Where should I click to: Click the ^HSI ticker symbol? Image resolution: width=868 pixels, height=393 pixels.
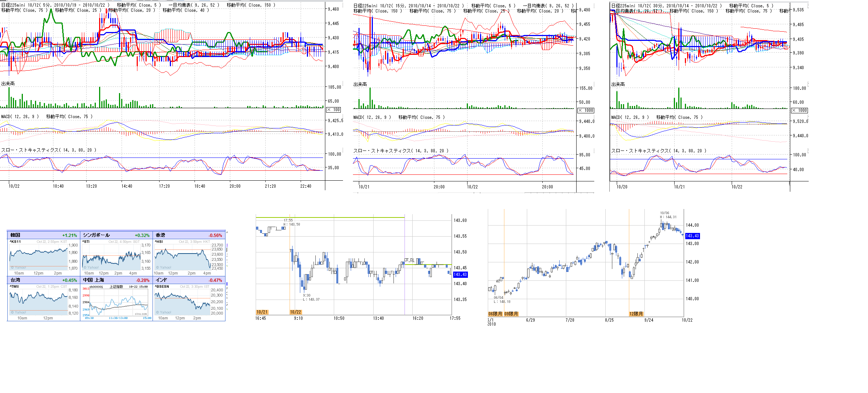pos(159,242)
